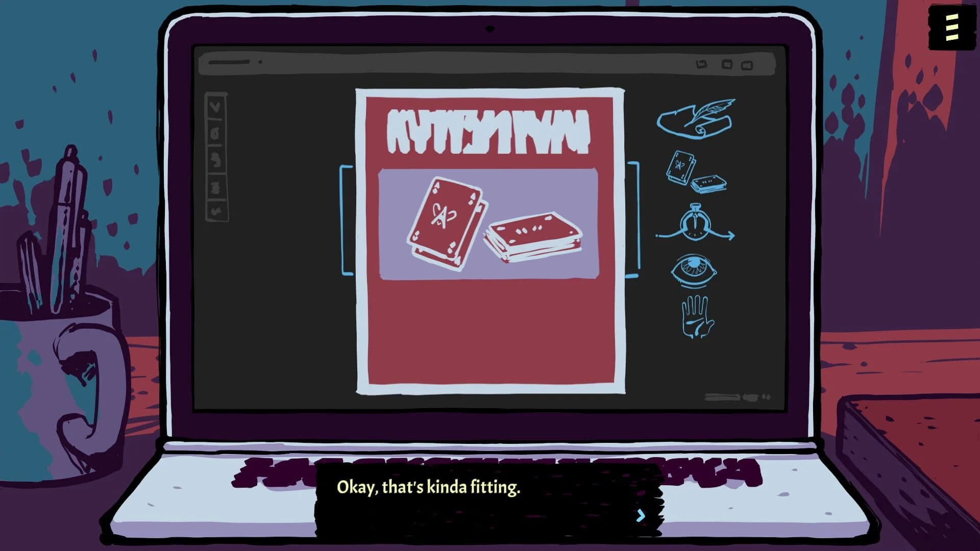Toggle the second icon in the left tool strip
This screenshot has height=551, width=980.
(x=214, y=134)
